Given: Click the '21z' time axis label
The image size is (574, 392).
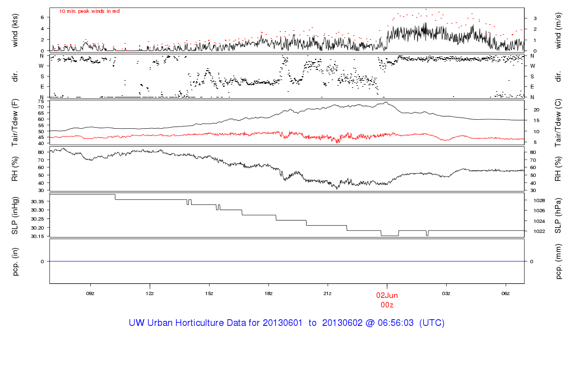Looking at the screenshot, I should coord(327,293).
